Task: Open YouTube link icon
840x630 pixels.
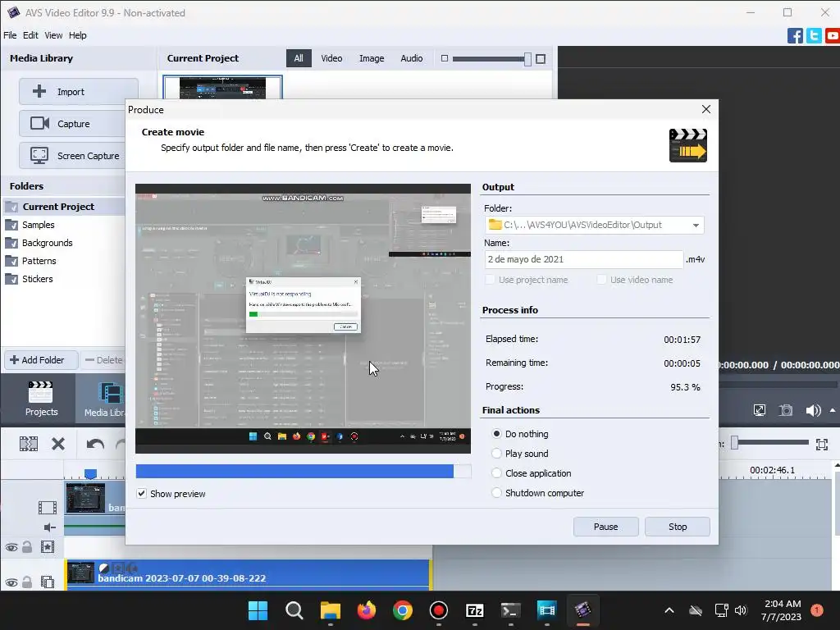Action: (833, 36)
